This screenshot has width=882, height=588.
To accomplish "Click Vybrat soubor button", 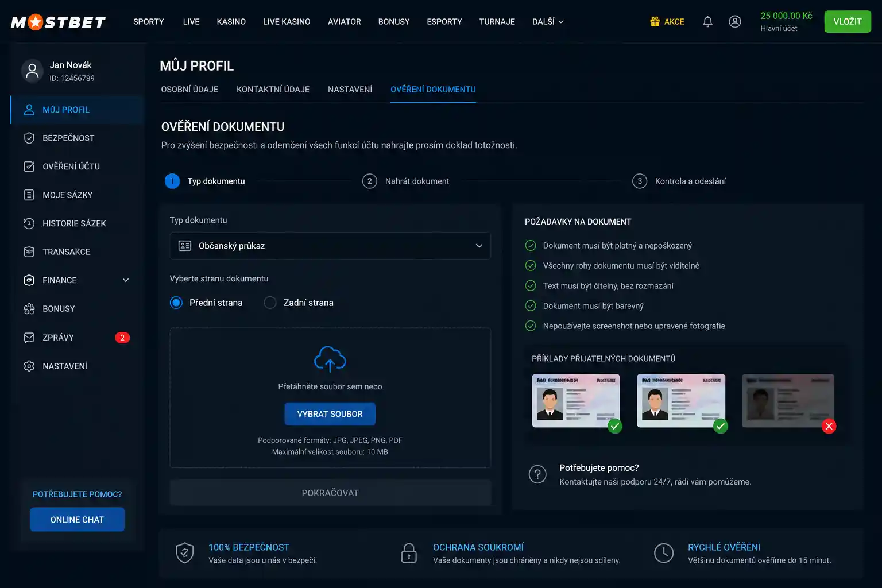I will (330, 414).
